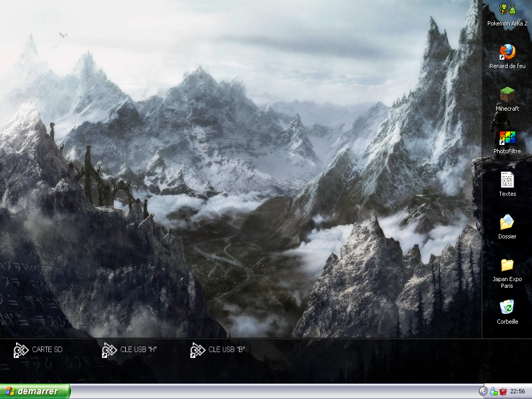Click the 22:56 taskbar clock

click(x=517, y=392)
